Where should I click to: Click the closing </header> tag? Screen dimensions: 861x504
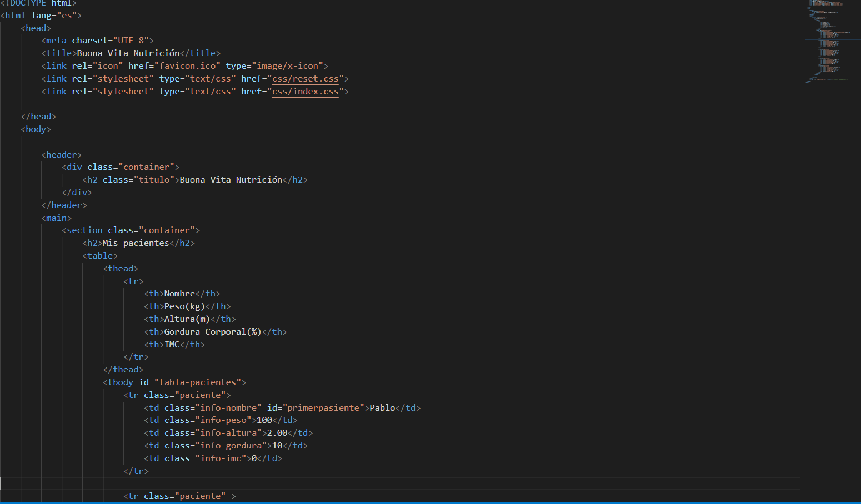click(64, 205)
